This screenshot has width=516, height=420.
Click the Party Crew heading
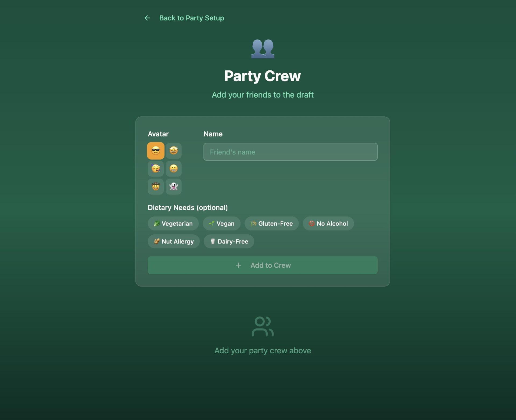pos(263,76)
